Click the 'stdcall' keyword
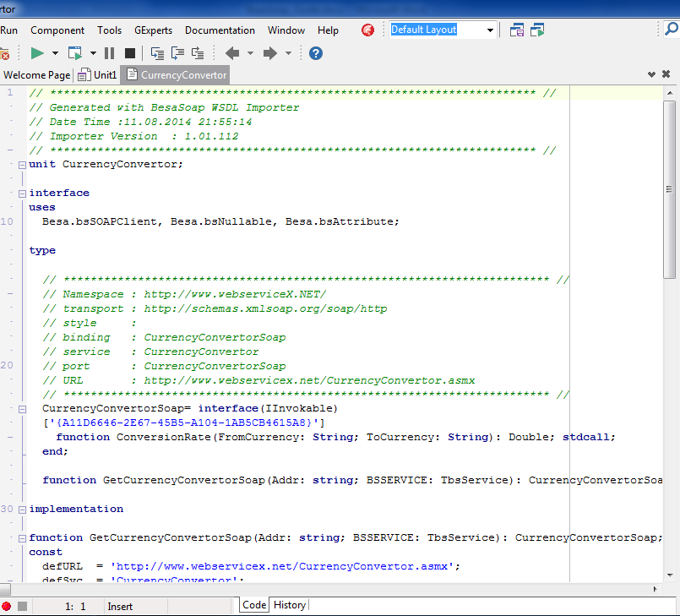Viewport: 680px width, 616px height. pyautogui.click(x=586, y=437)
